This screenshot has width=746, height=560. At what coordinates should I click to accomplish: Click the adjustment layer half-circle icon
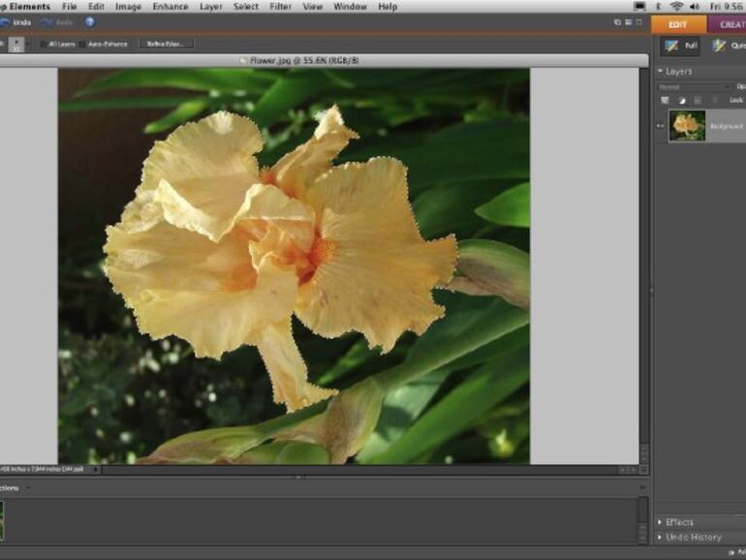[x=680, y=100]
